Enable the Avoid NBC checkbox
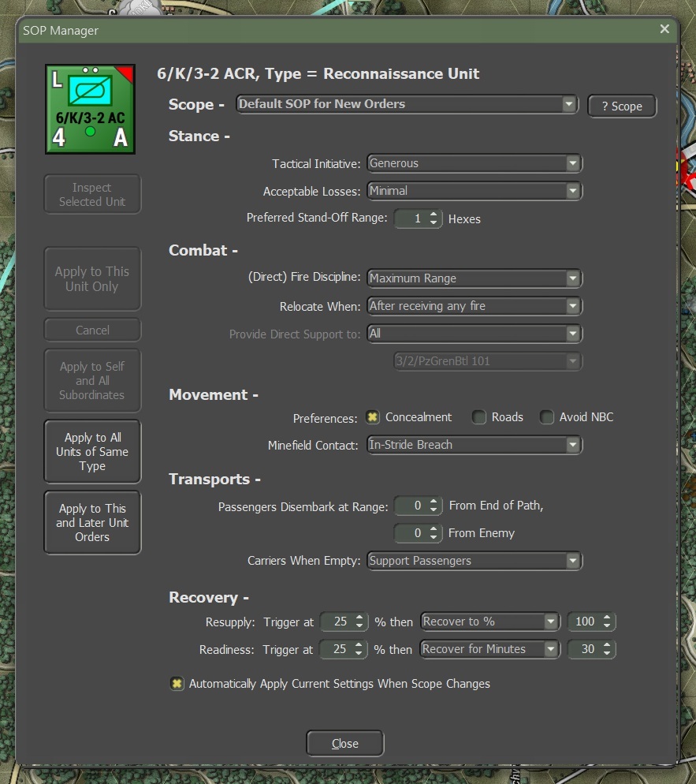 (x=547, y=417)
